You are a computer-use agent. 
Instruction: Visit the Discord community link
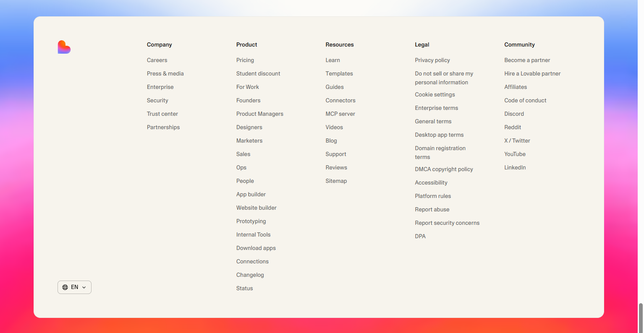514,114
